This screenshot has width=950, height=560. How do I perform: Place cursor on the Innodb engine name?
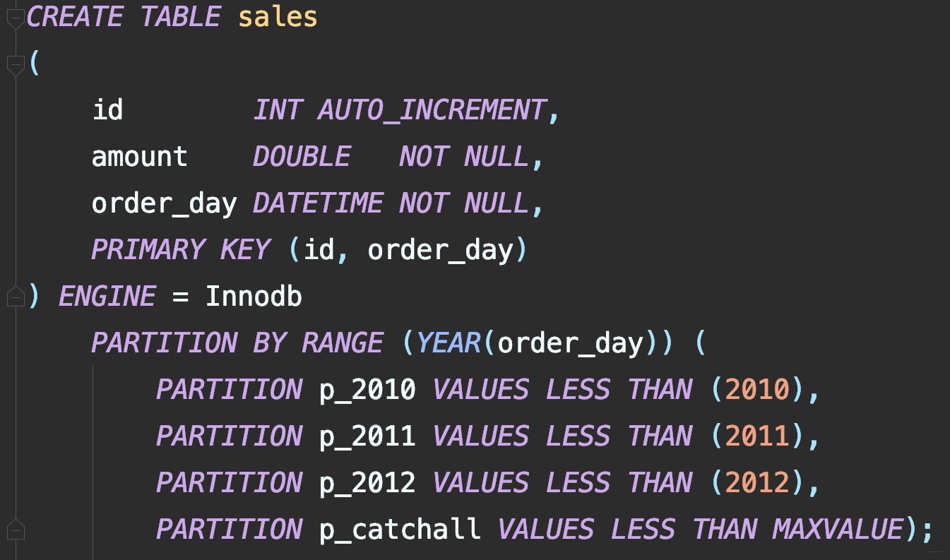pyautogui.click(x=254, y=297)
